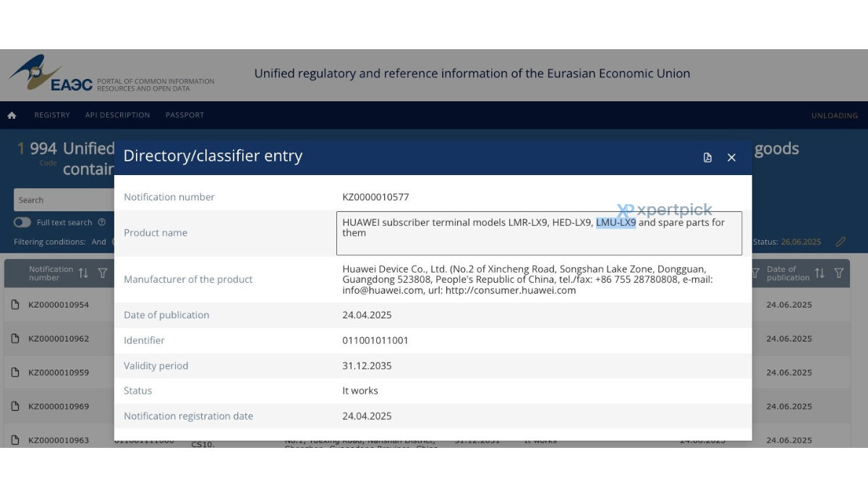Click document icon beside KZ0000010962

[x=15, y=339]
